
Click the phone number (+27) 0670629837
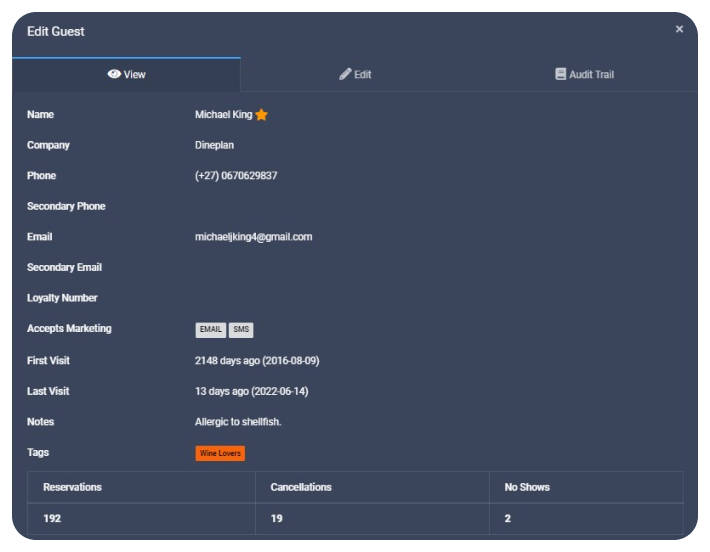236,176
